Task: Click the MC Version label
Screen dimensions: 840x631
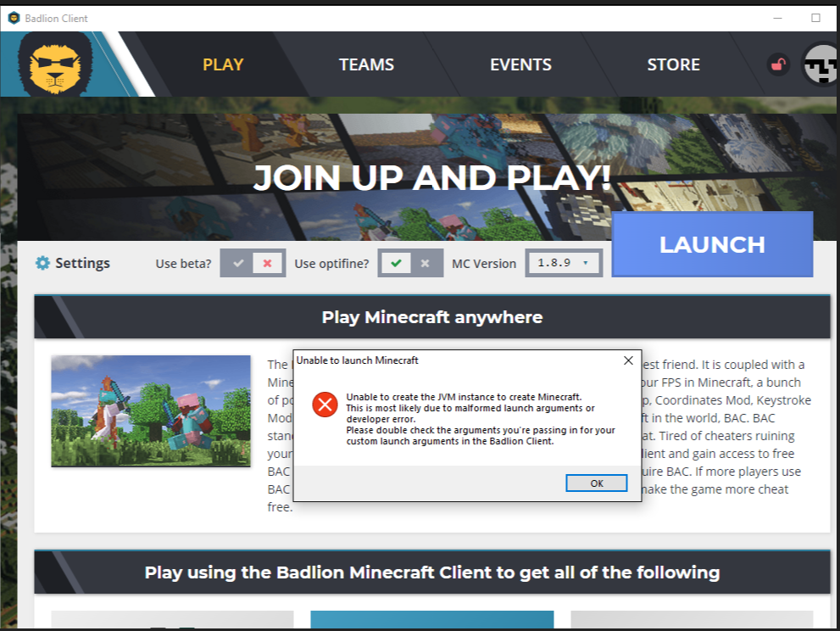Action: click(x=484, y=264)
